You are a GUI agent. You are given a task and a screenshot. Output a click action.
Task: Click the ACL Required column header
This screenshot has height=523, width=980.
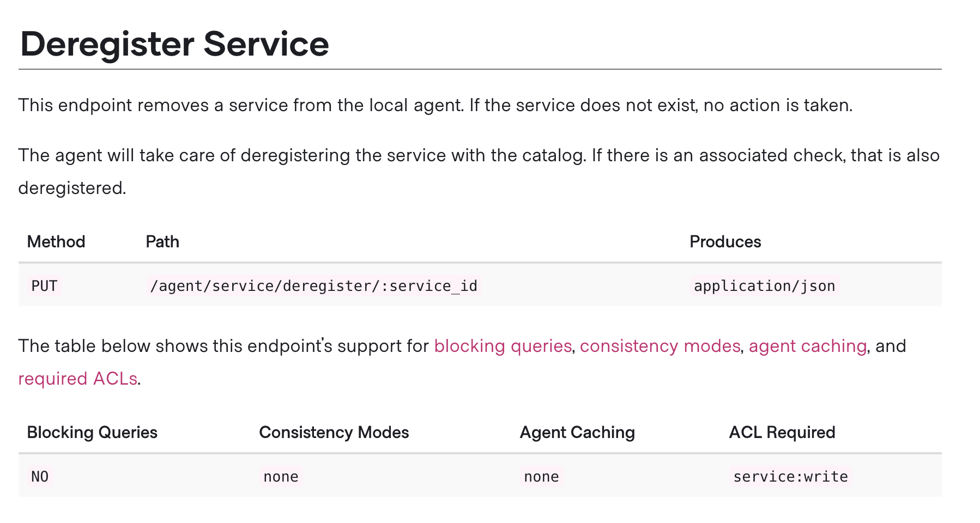coord(782,432)
